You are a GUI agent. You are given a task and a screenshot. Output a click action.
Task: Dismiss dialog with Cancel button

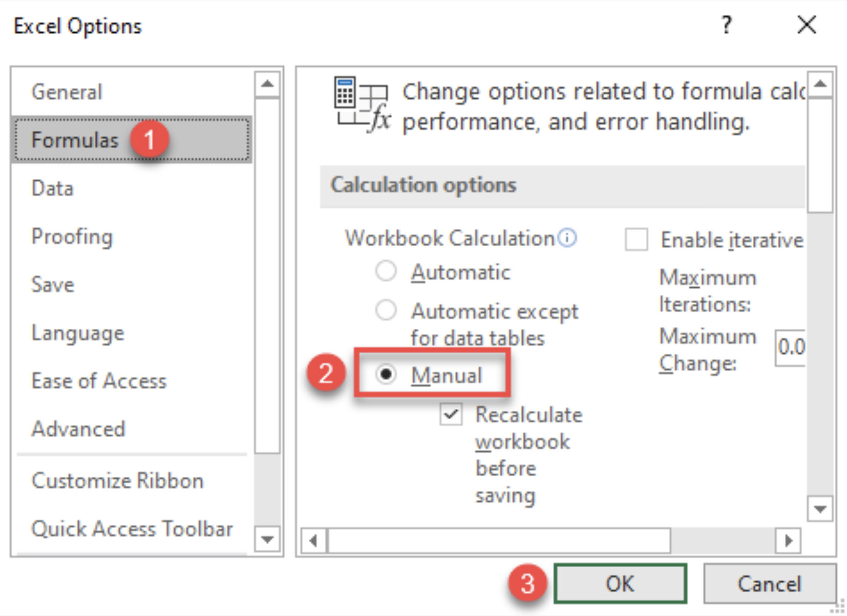pos(770,584)
